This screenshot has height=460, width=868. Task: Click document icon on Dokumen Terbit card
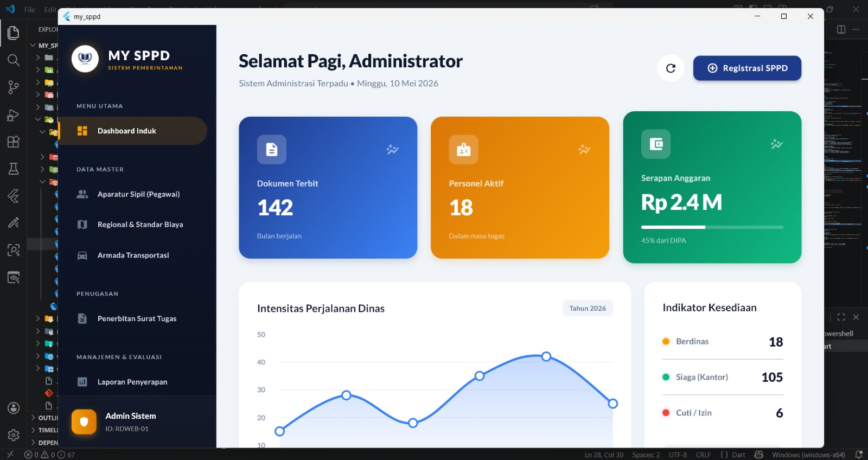click(x=272, y=149)
